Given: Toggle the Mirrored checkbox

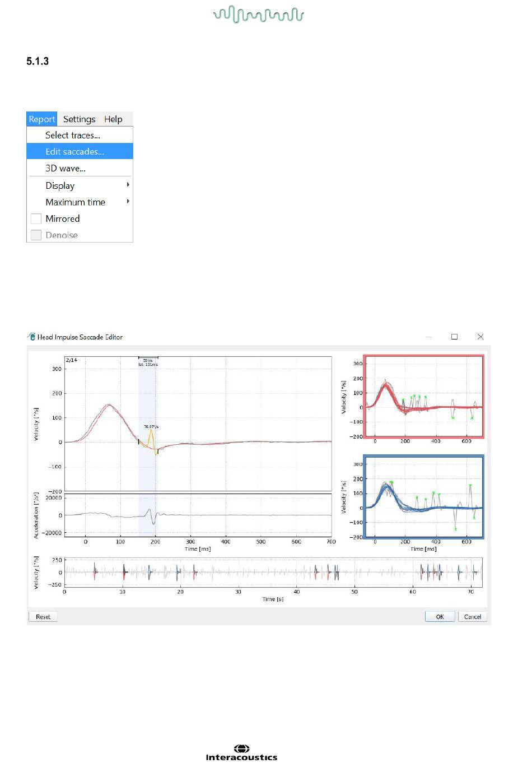Looking at the screenshot, I should [36, 218].
